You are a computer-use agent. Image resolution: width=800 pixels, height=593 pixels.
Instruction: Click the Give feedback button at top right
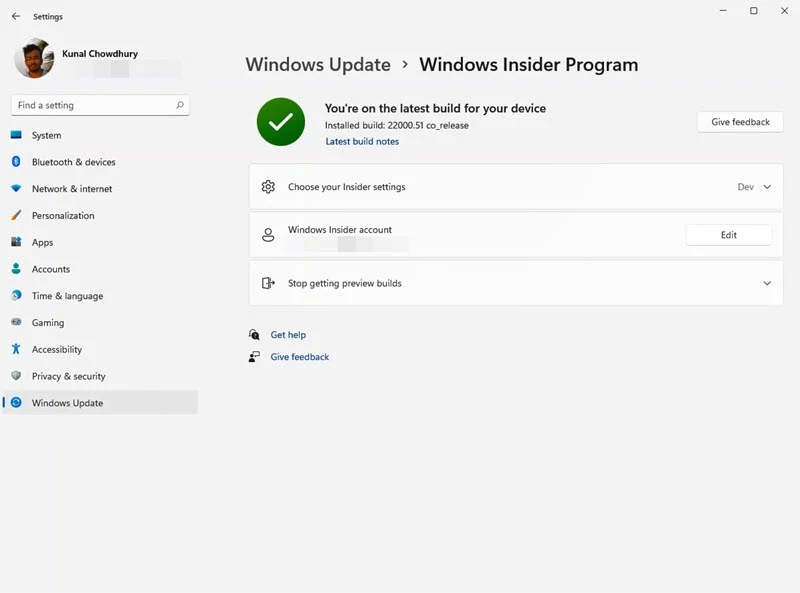click(740, 122)
